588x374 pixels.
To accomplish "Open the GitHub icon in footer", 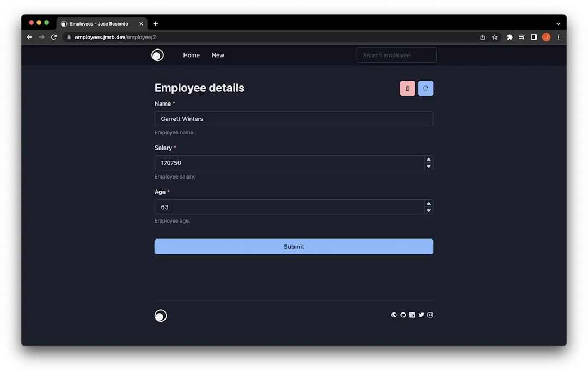I will (x=403, y=315).
